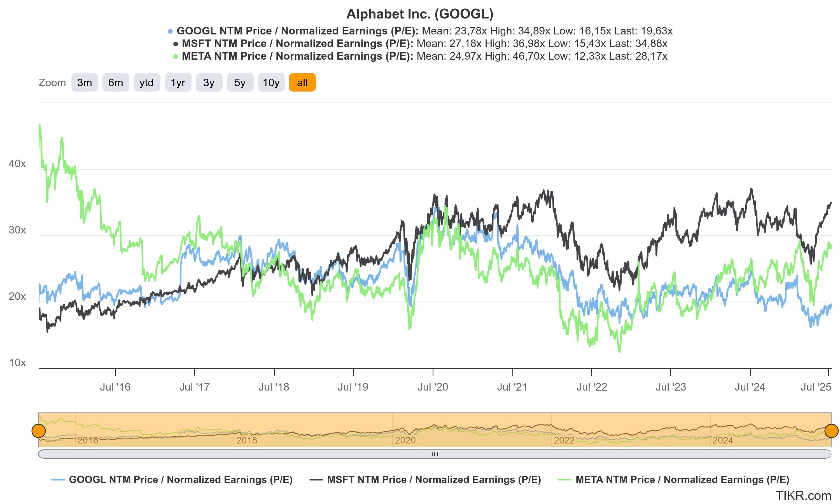Image resolution: width=840 pixels, height=504 pixels.
Task: Click the right orange navigator handle
Action: pos(832,431)
